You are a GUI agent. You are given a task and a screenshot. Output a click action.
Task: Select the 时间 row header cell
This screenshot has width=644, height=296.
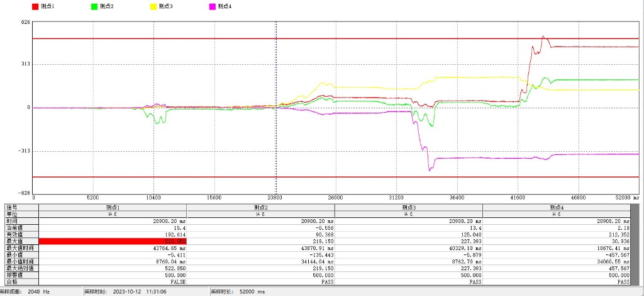[x=21, y=221]
